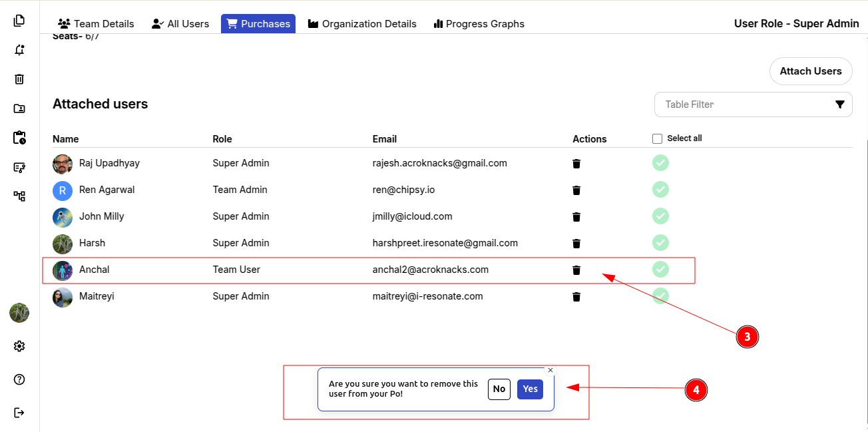Go to the Organization Details tab
This screenshot has width=868, height=432.
(x=362, y=24)
